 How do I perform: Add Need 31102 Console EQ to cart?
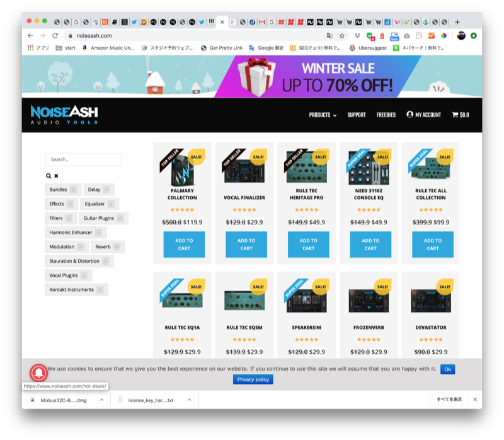pyautogui.click(x=370, y=245)
